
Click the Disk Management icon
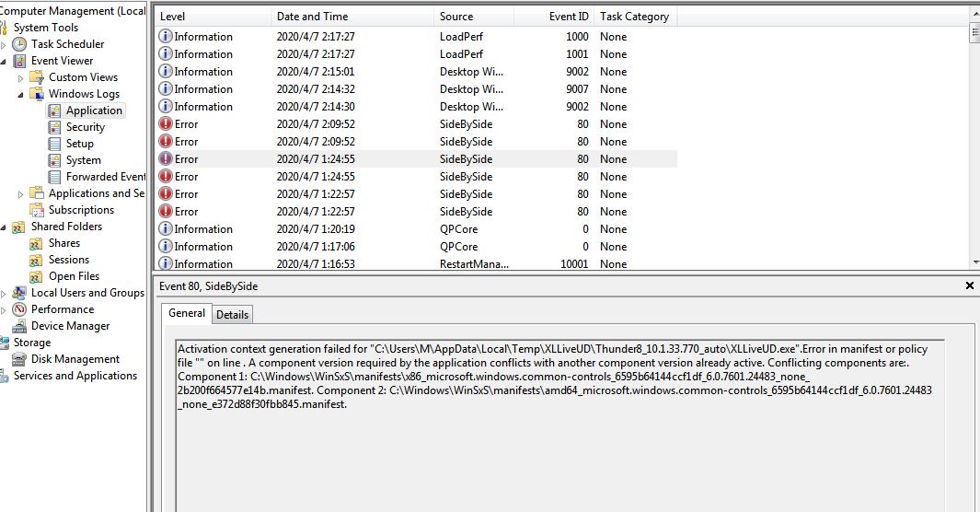tap(19, 359)
